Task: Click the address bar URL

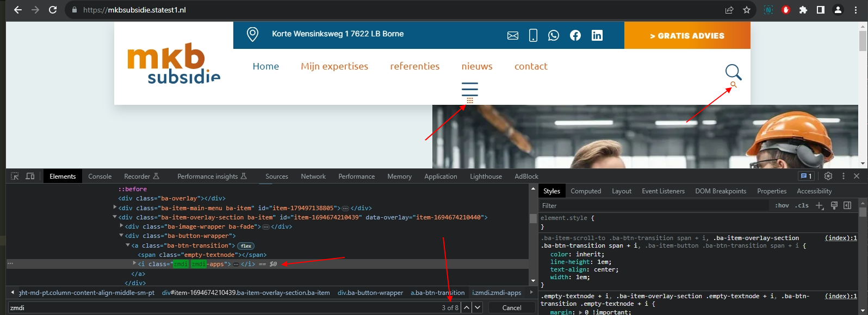Action: 134,10
